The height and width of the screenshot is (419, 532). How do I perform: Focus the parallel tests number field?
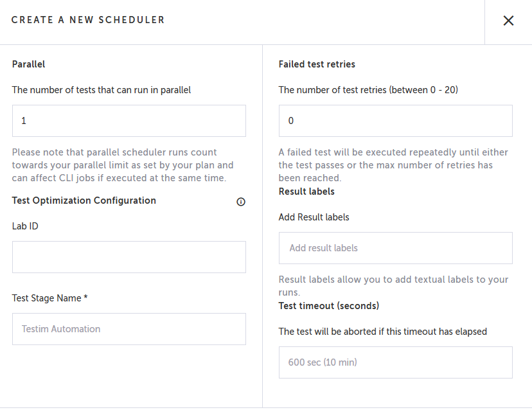click(x=129, y=121)
